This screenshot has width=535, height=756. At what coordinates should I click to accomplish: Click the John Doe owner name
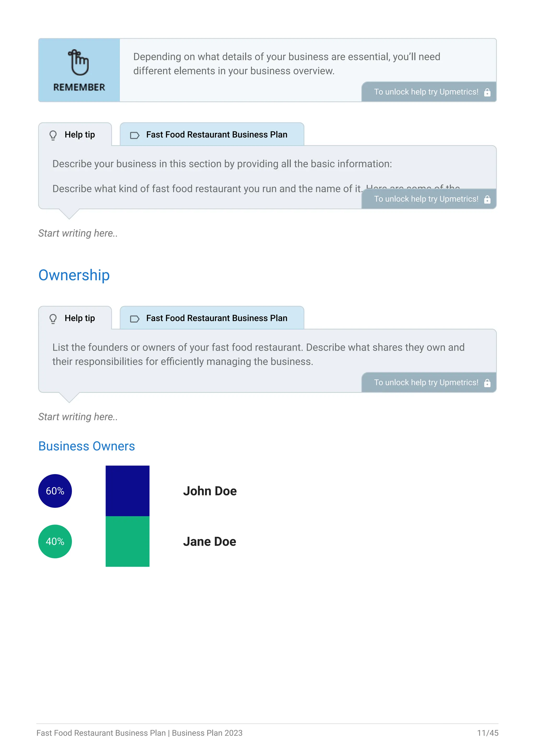point(210,491)
